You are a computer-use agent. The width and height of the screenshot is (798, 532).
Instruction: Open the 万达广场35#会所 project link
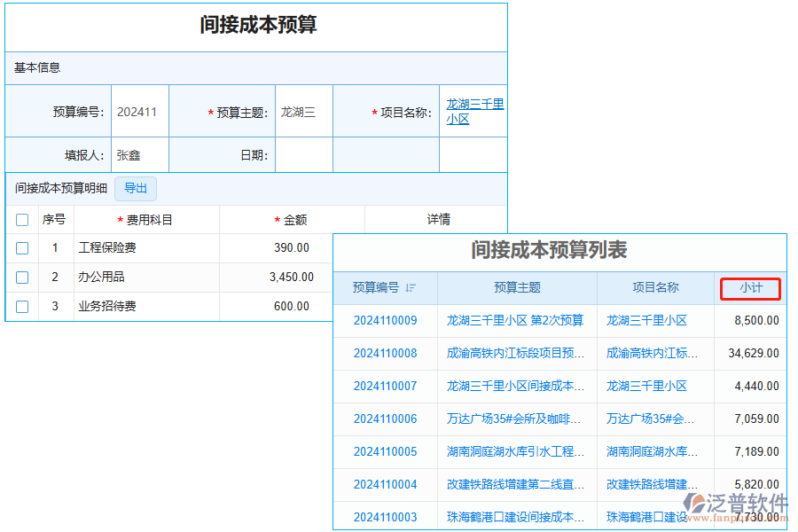[x=654, y=419]
